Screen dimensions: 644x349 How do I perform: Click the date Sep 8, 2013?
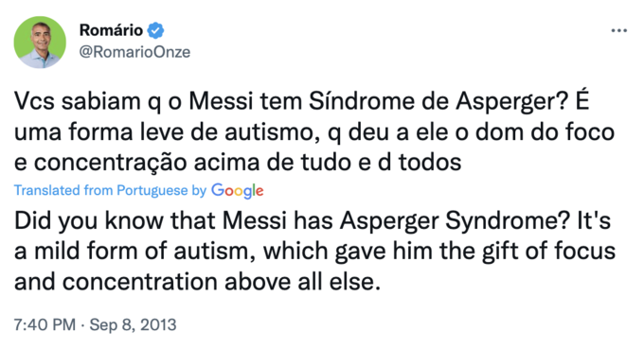tap(134, 324)
